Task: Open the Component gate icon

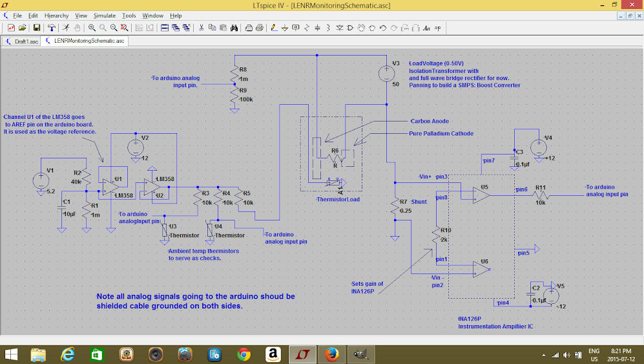Action: click(x=350, y=28)
